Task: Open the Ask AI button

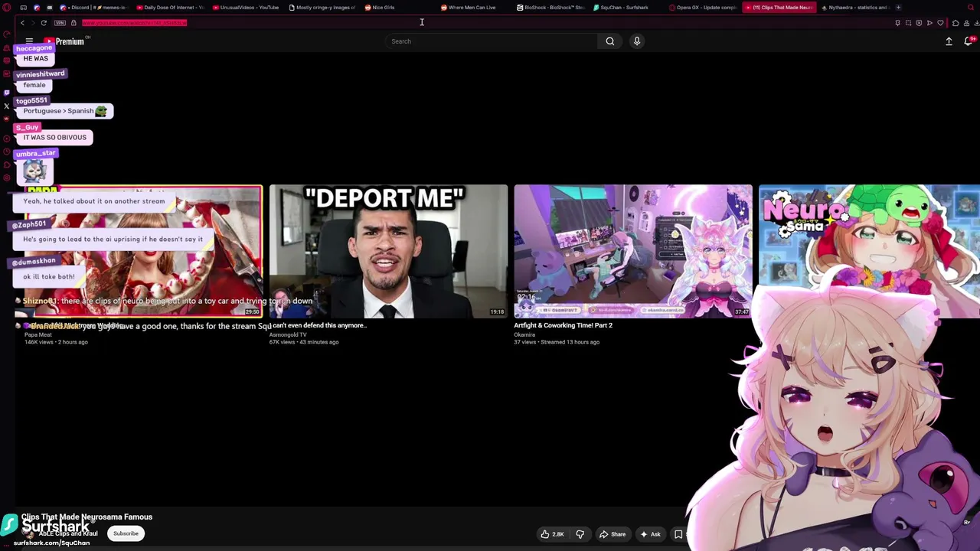Action: tap(650, 534)
